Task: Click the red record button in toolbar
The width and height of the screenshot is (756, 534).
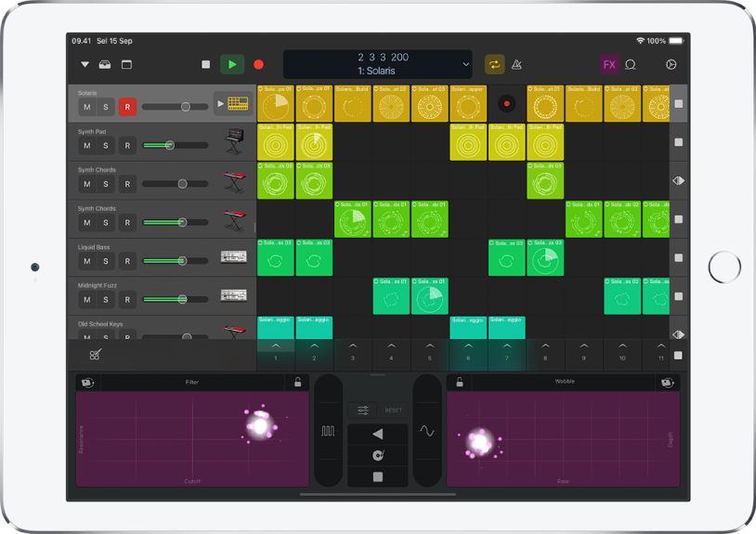Action: 258,64
